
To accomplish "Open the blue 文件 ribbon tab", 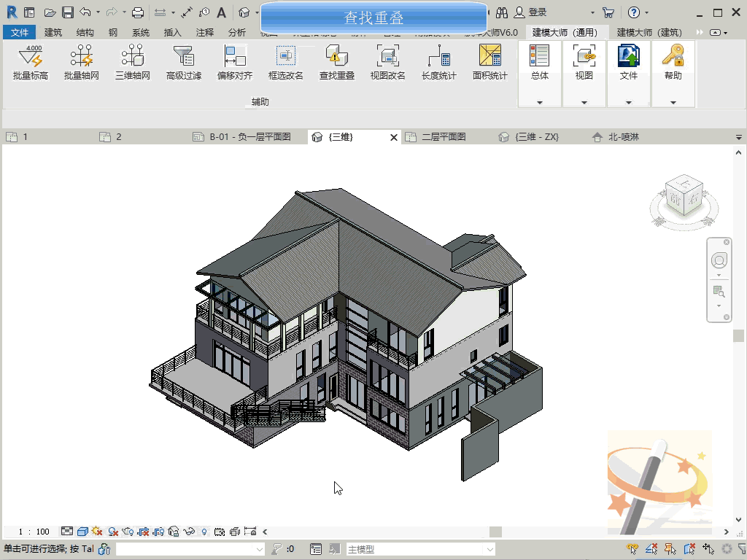I will (20, 32).
